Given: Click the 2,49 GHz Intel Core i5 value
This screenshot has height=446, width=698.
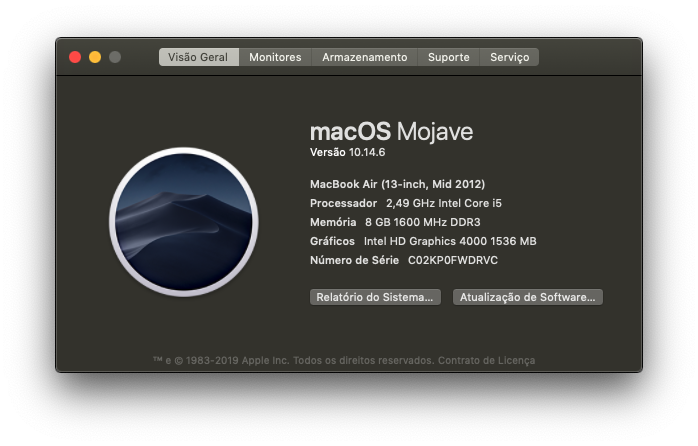Looking at the screenshot, I should (x=444, y=203).
